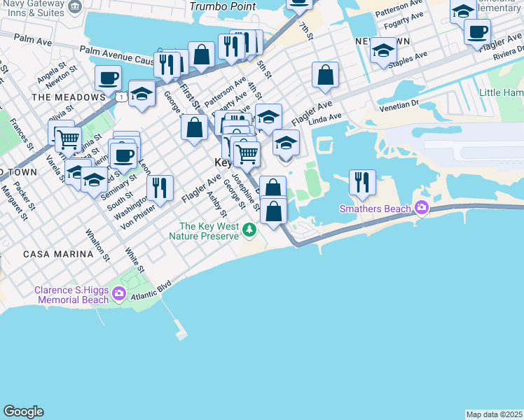
Task: Select school marker near Linda Ave
Action: pos(286,143)
